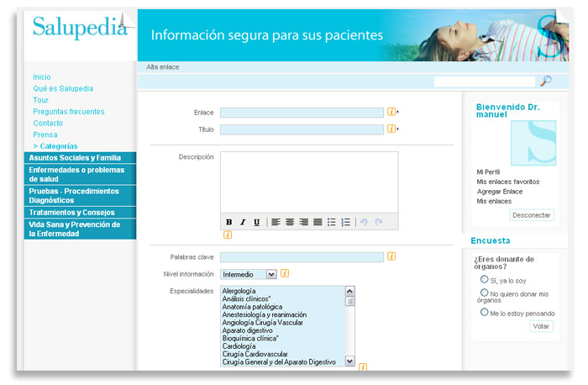Click into the Enlace input field
588x385 pixels.
pyautogui.click(x=302, y=113)
